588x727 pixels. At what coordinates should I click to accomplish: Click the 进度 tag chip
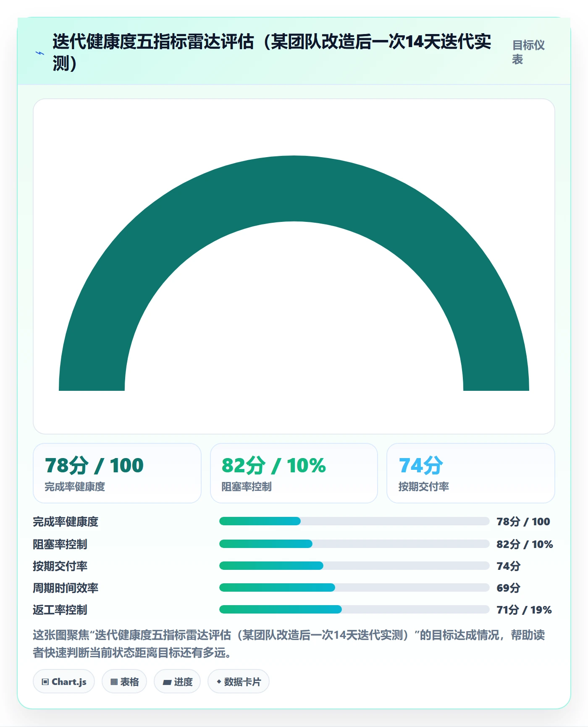tap(177, 681)
